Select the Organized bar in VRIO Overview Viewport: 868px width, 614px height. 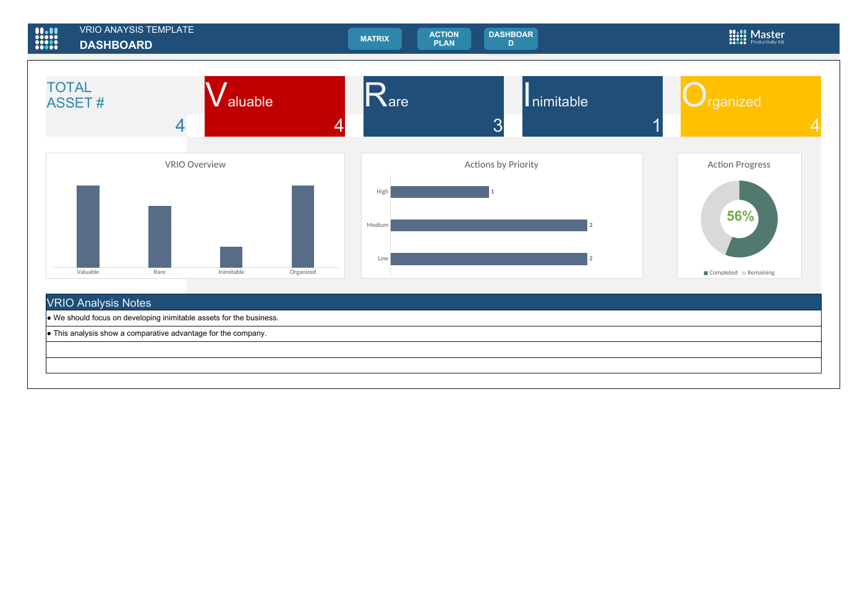click(303, 226)
